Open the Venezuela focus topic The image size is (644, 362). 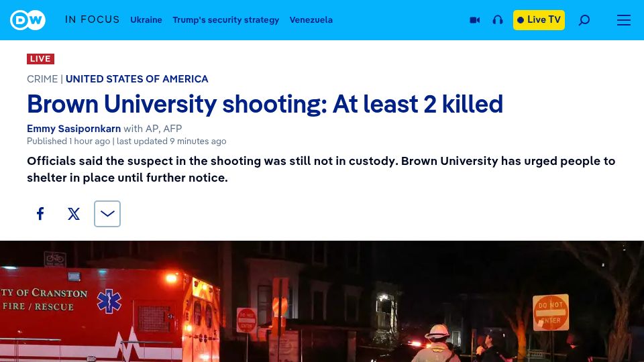[311, 19]
